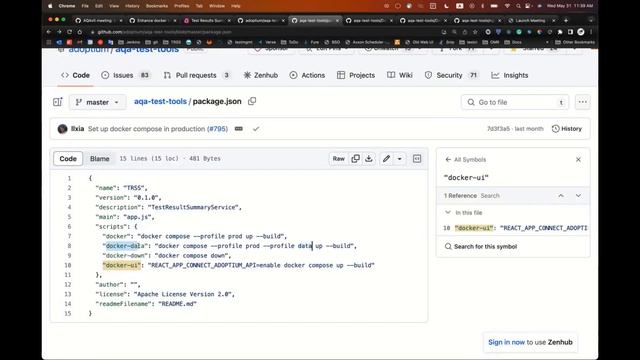The height and width of the screenshot is (360, 640).
Task: Open the Actions tab
Action: [x=307, y=75]
